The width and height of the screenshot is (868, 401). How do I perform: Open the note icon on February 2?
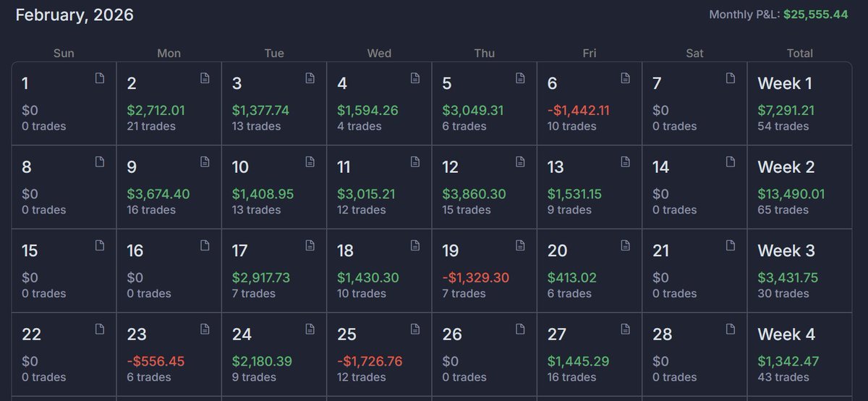pos(205,78)
